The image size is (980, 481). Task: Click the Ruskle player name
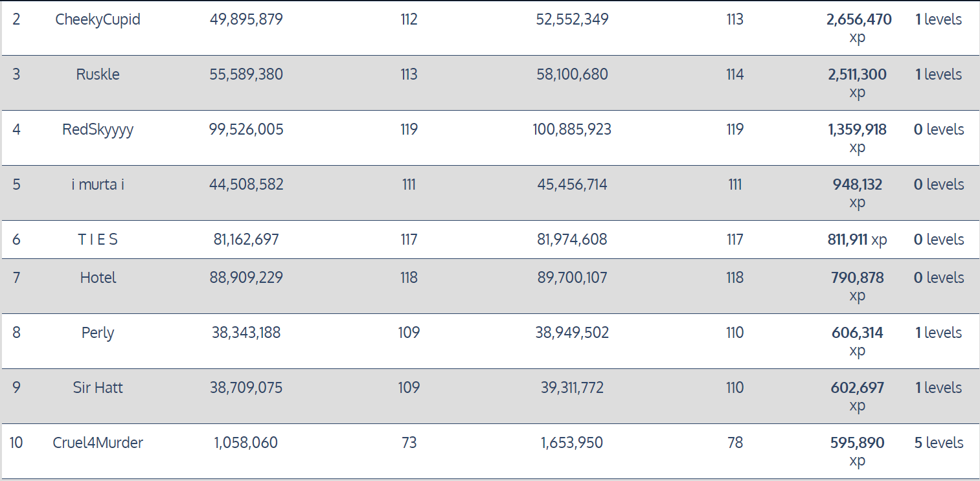point(98,74)
